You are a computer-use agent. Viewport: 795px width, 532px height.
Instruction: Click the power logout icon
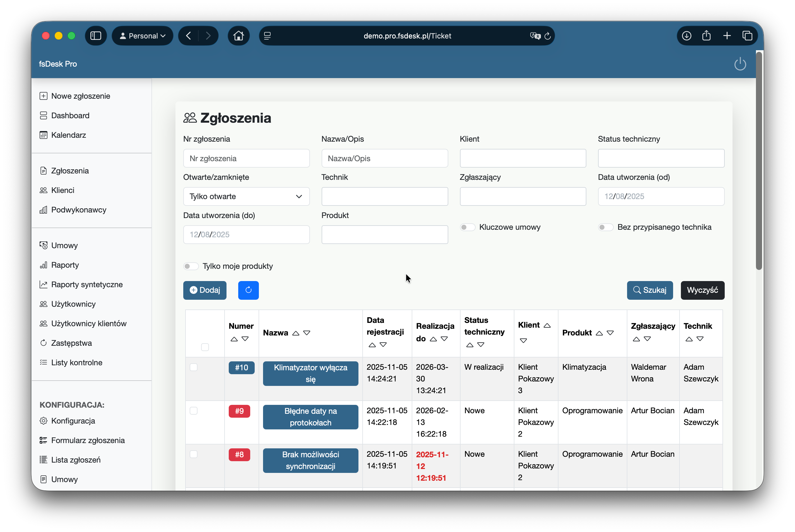(x=740, y=64)
